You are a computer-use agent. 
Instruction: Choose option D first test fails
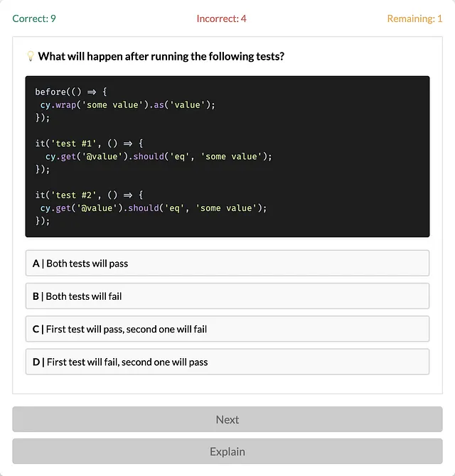(x=227, y=362)
